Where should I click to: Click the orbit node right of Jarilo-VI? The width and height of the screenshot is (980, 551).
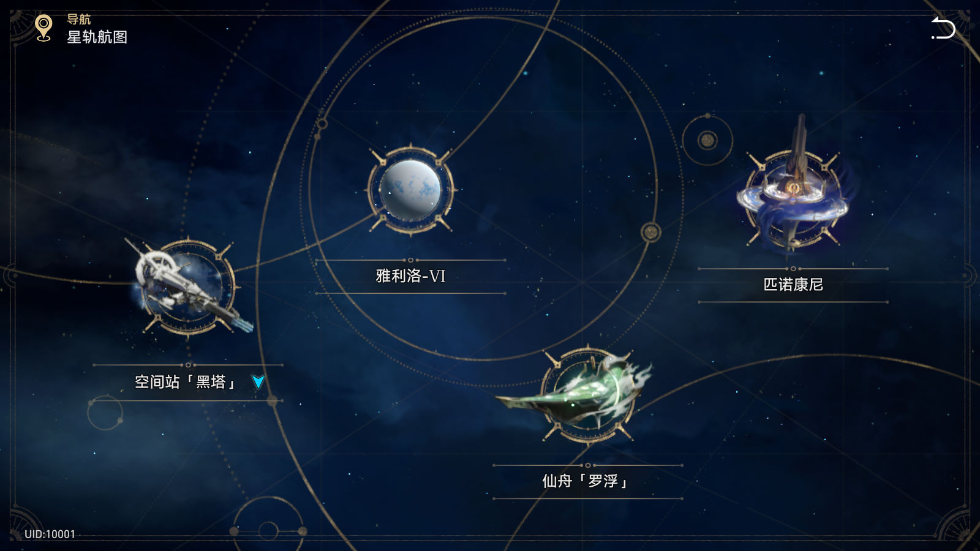tap(650, 232)
